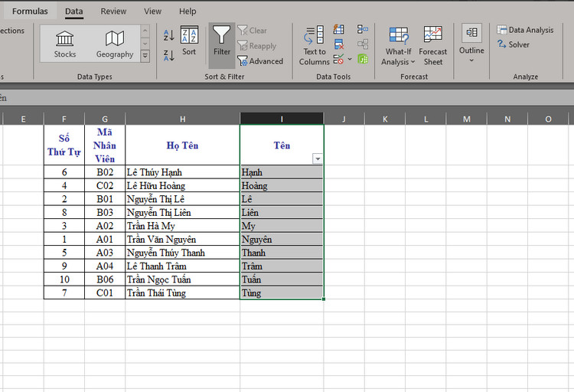Expand the Data Validation dropdown arrow
This screenshot has height=392, width=574.
point(350,60)
